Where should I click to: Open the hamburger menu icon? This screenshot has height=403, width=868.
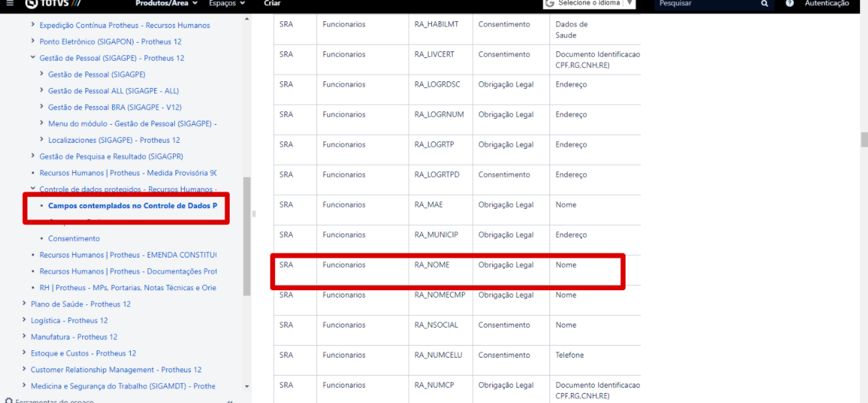click(x=9, y=3)
